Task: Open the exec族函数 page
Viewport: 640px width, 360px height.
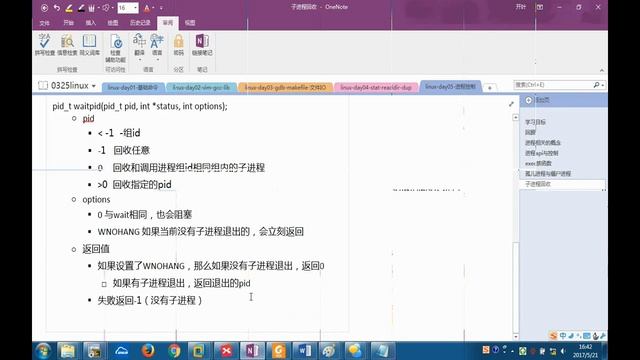Action: [x=538, y=163]
